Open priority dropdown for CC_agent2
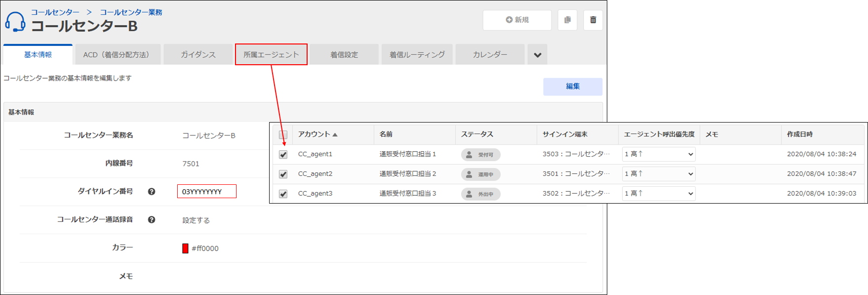 point(659,174)
